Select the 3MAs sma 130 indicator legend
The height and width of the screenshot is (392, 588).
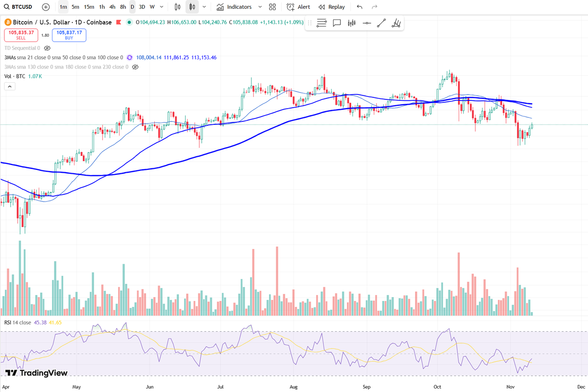66,67
